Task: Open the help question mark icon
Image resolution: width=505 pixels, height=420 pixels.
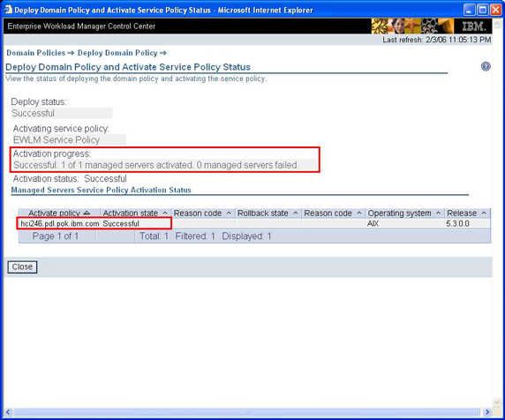Action: pos(486,67)
